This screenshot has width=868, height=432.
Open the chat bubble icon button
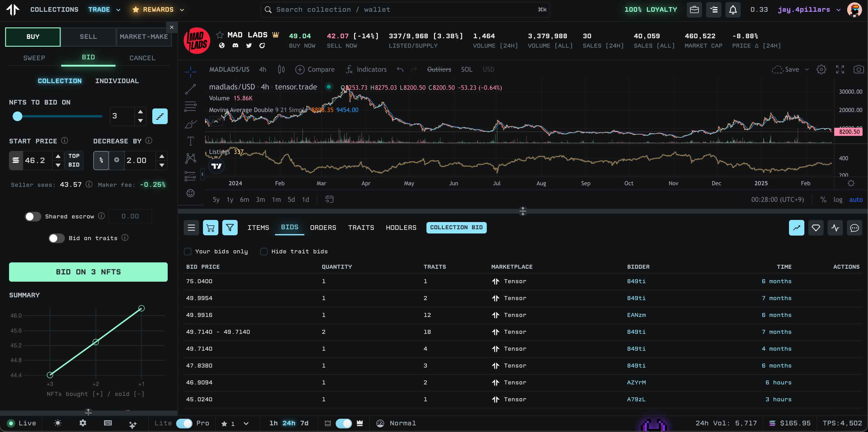point(854,228)
